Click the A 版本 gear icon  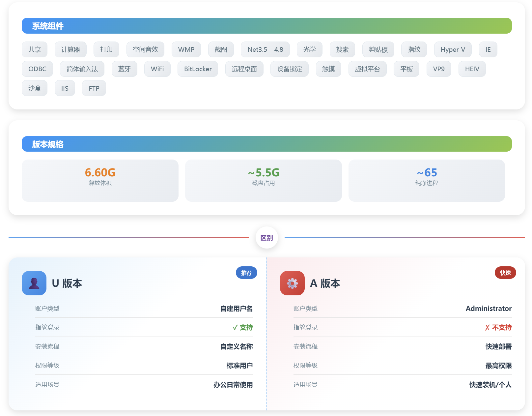point(292,283)
